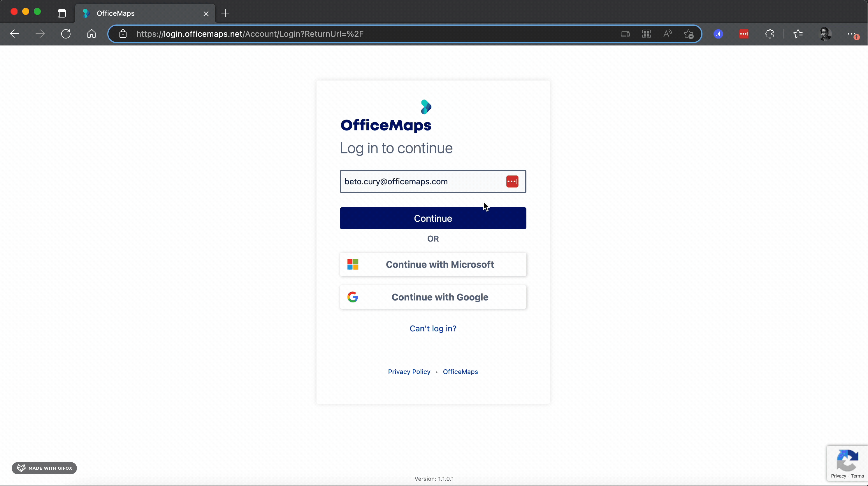Continue with Microsoft sign-in
Viewport: 868px width, 486px height.
tap(433, 264)
